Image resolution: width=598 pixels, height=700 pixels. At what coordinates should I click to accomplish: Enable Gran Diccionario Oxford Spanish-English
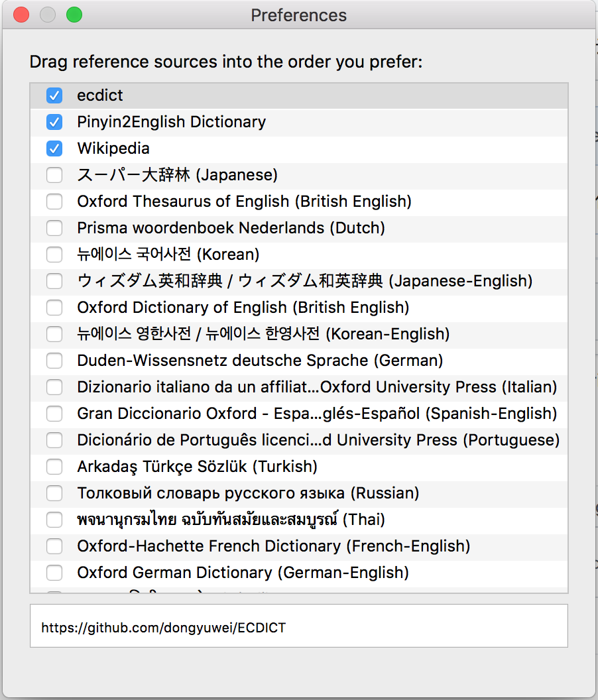(x=54, y=414)
